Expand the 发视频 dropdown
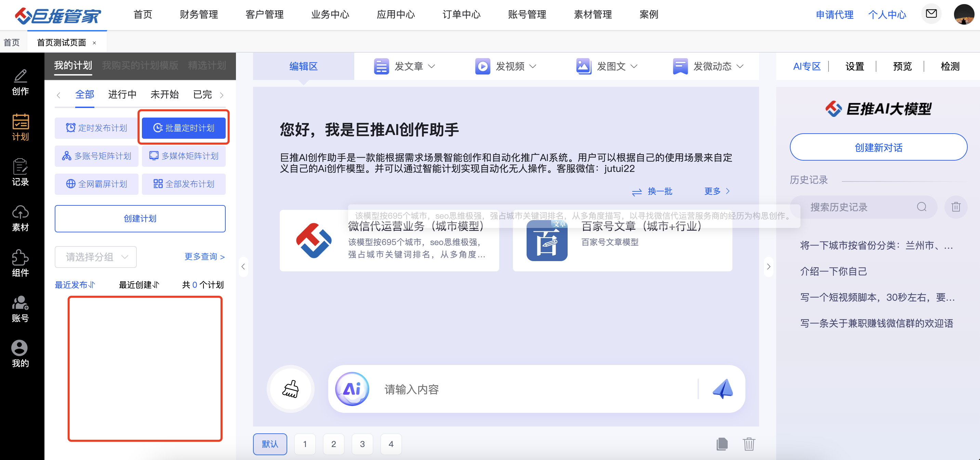The height and width of the screenshot is (460, 980). pyautogui.click(x=506, y=67)
